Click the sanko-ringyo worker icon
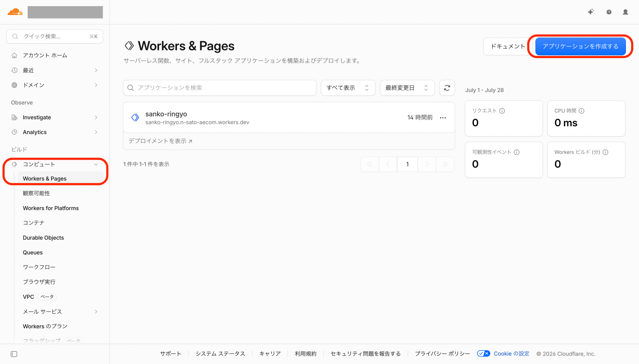 (x=135, y=117)
